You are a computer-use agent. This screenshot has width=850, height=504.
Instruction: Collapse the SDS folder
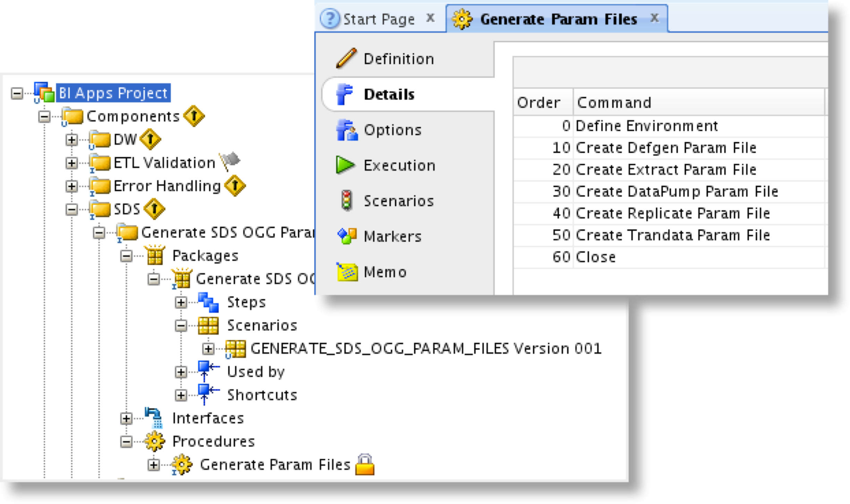pos(71,210)
